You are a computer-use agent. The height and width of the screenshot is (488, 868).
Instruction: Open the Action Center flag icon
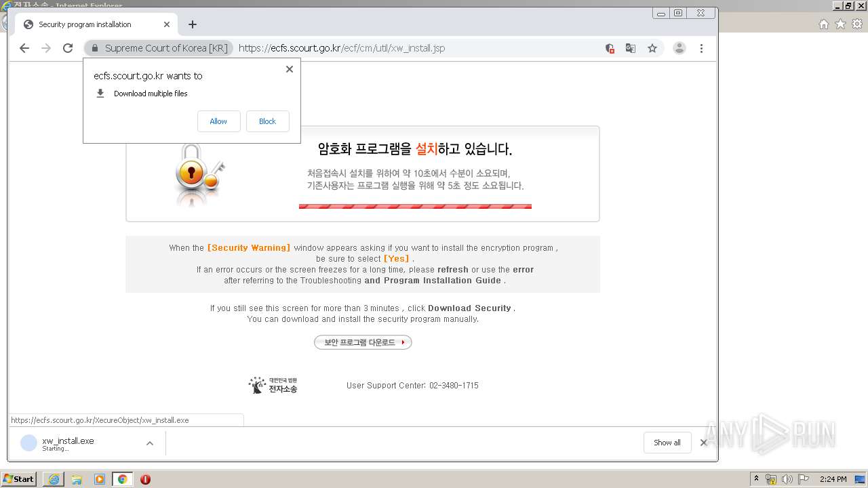[x=804, y=479]
